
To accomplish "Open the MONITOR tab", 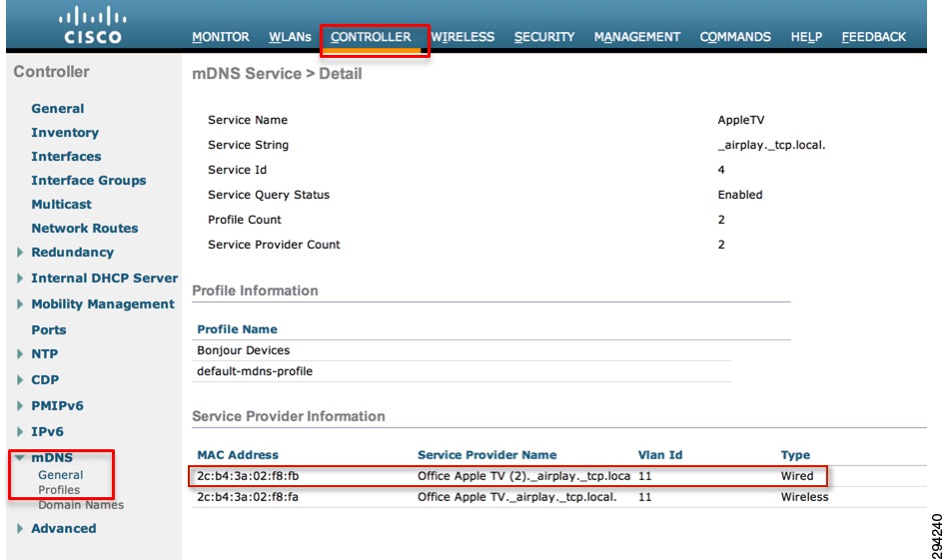I will (x=220, y=37).
